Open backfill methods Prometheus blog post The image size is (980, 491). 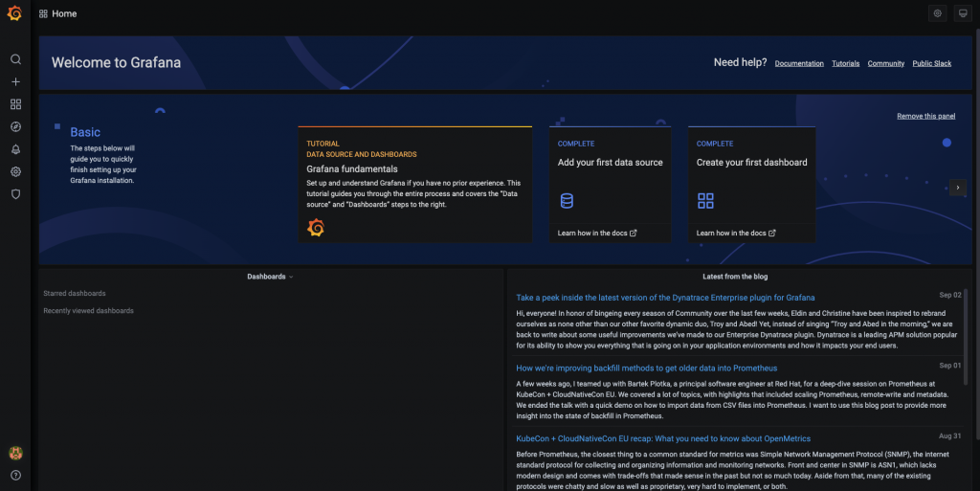[646, 368]
